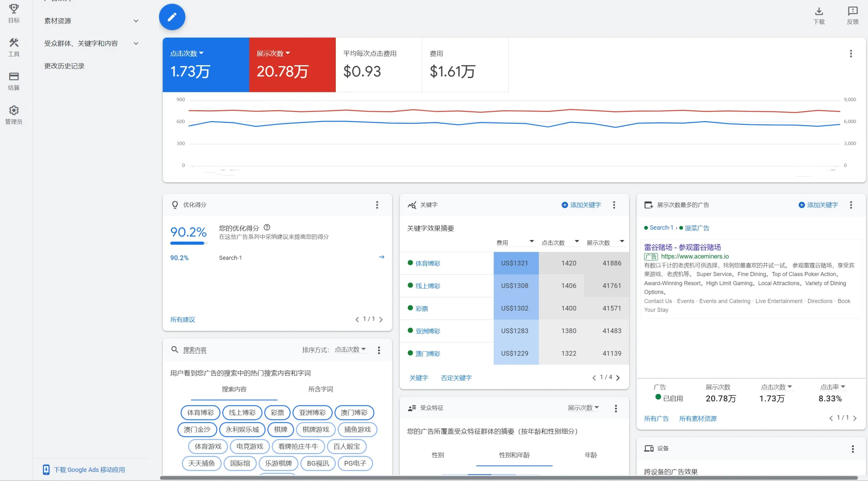Click the status dot next to 体育博彩 keyword
Viewport: 868px width, 481px height.
point(410,263)
